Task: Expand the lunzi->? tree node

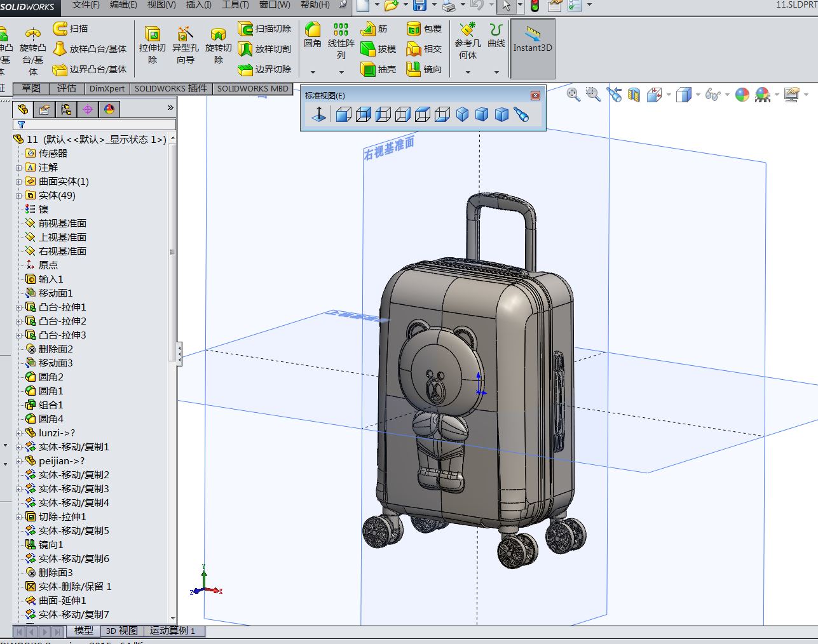Action: (x=18, y=433)
